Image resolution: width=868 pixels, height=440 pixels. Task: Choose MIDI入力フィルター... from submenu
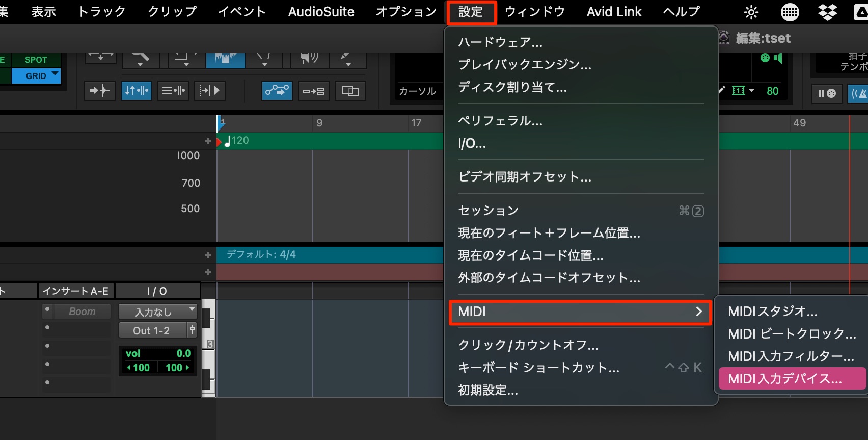point(792,356)
